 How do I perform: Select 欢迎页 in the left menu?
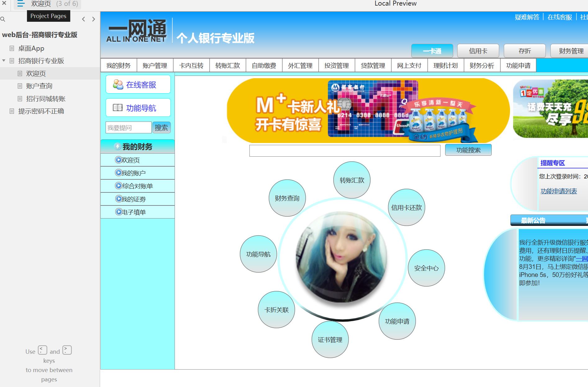pos(138,160)
